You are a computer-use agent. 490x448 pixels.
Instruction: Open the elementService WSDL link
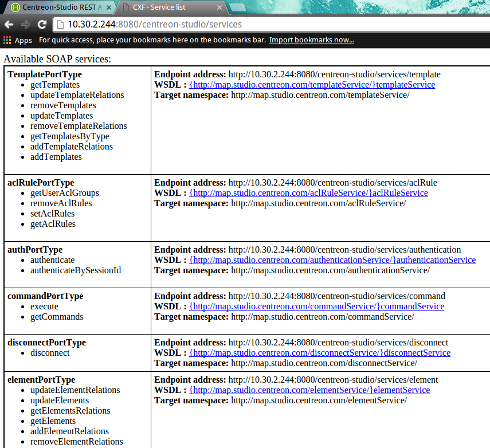pos(309,390)
